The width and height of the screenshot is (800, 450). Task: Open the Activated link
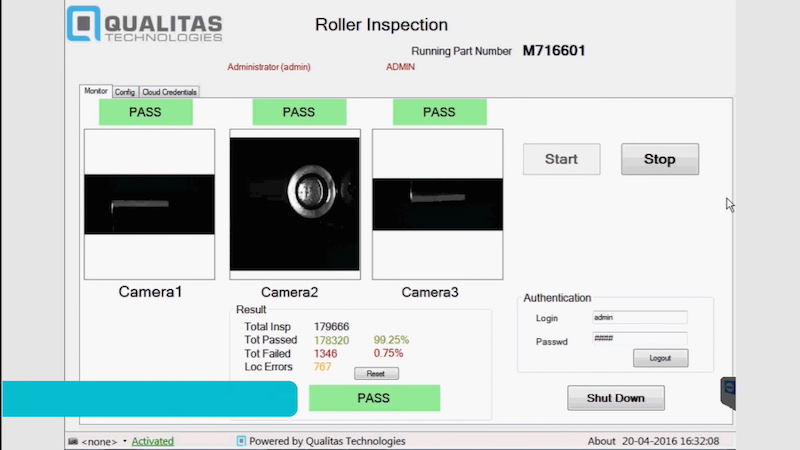[x=152, y=441]
